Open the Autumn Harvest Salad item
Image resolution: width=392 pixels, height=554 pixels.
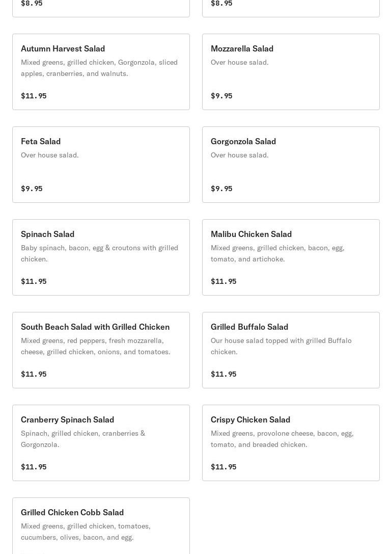101,72
